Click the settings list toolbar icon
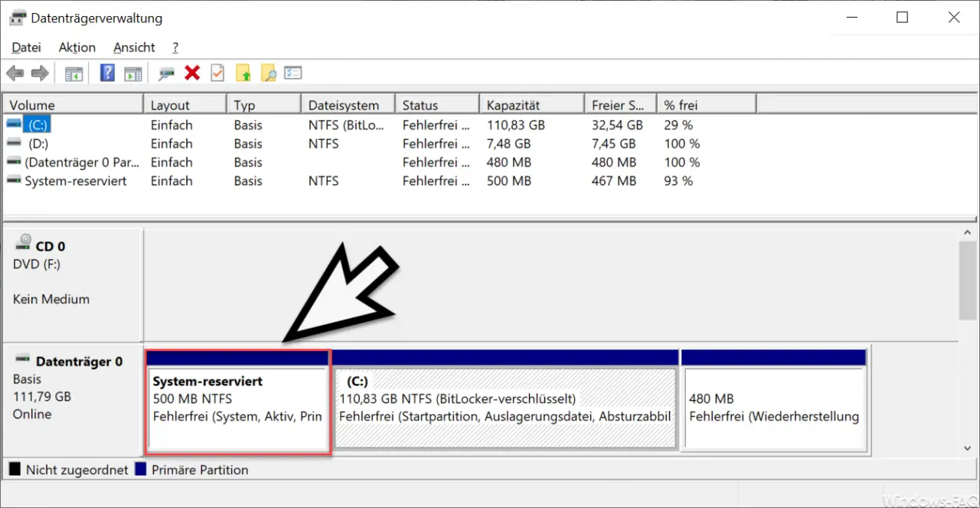Viewport: 980px width, 508px height. (x=293, y=74)
